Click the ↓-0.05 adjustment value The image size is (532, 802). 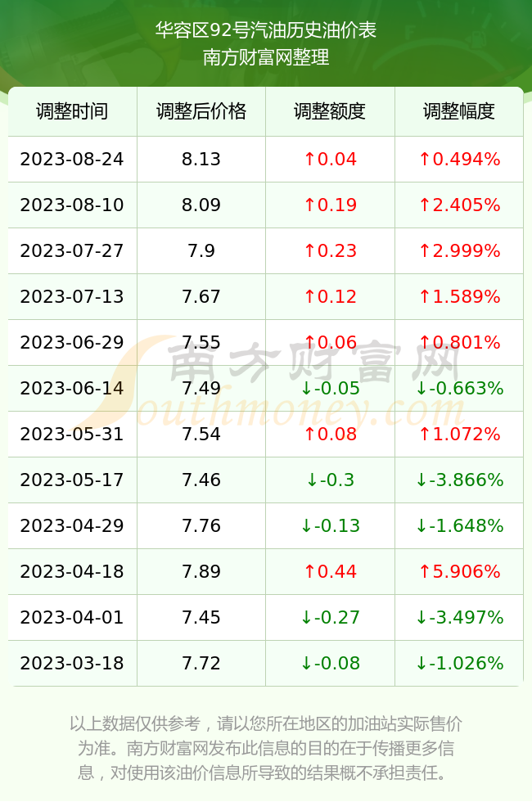(330, 388)
